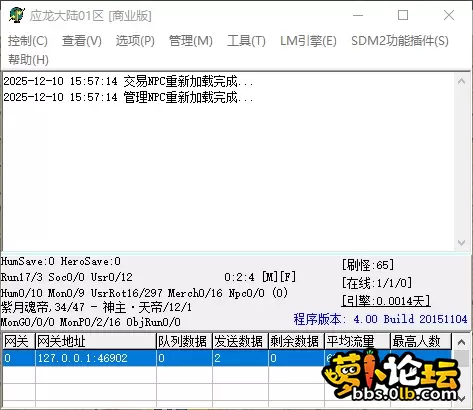Click the Hum0/10 Mon0/9 UsrRot16/297 line
Screen dimensions: 473x410
[144, 293]
